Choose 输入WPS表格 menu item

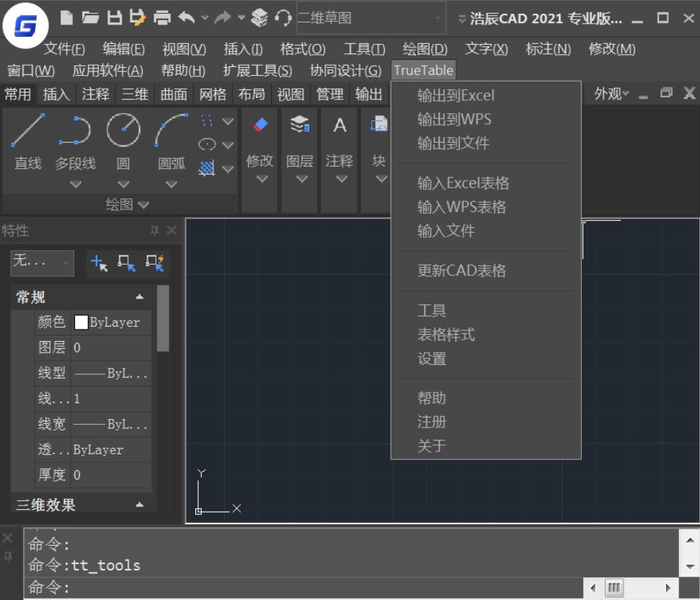tap(461, 207)
